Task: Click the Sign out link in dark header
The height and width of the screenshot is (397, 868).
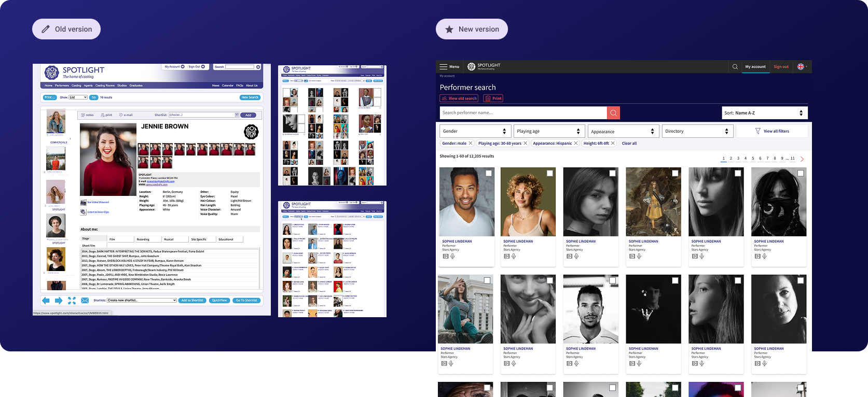Action: click(781, 66)
